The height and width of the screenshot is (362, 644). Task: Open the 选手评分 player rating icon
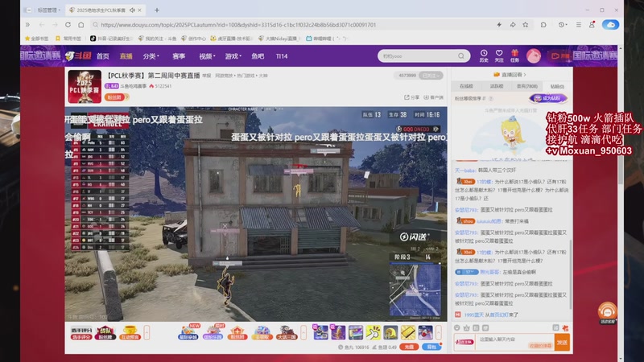81,333
